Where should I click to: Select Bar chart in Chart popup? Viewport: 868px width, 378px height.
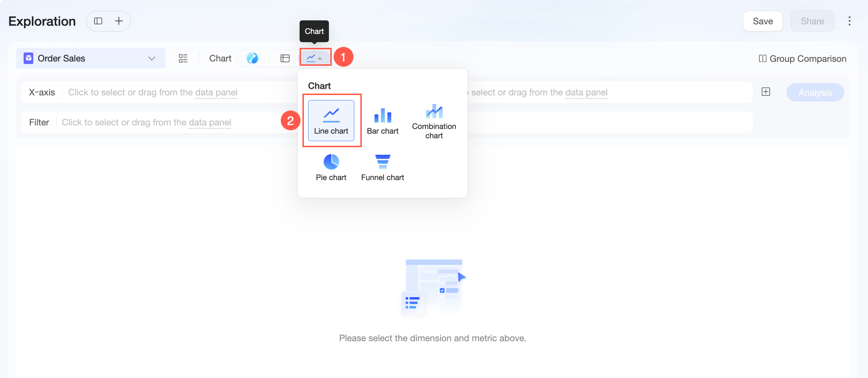pyautogui.click(x=383, y=121)
